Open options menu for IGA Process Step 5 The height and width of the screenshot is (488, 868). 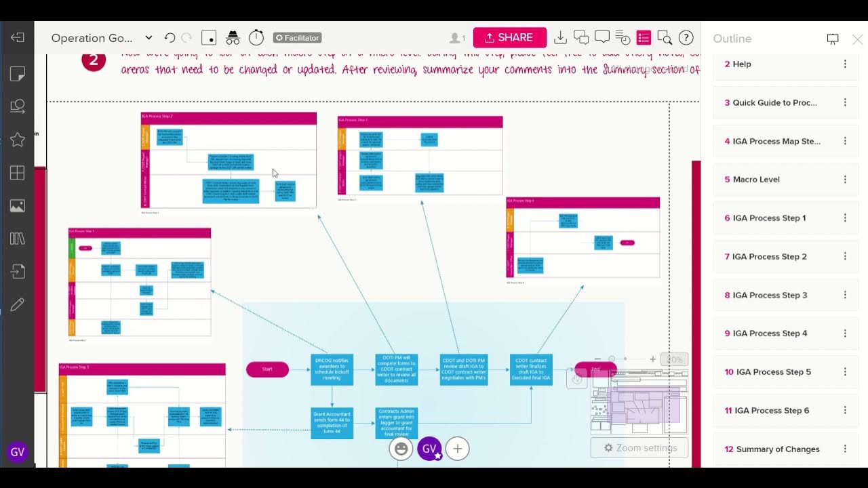click(x=845, y=372)
